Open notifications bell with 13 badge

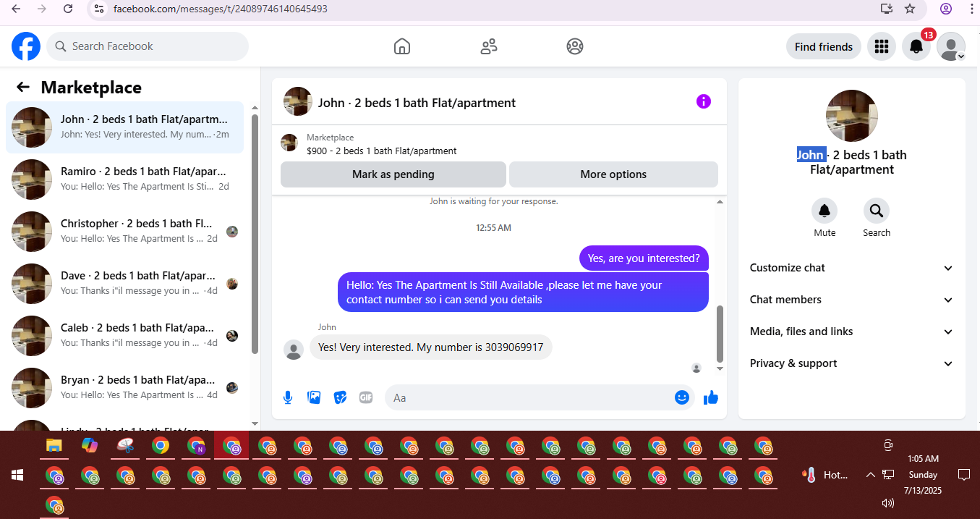click(916, 46)
